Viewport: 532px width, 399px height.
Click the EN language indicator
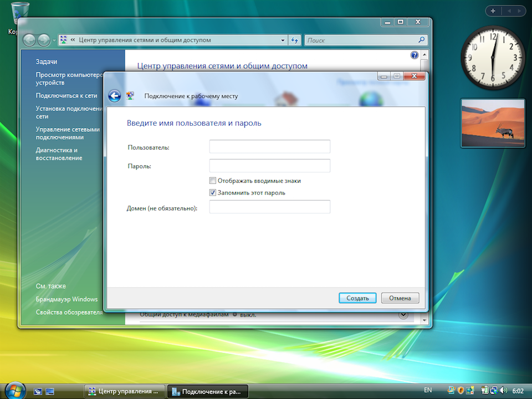(427, 390)
